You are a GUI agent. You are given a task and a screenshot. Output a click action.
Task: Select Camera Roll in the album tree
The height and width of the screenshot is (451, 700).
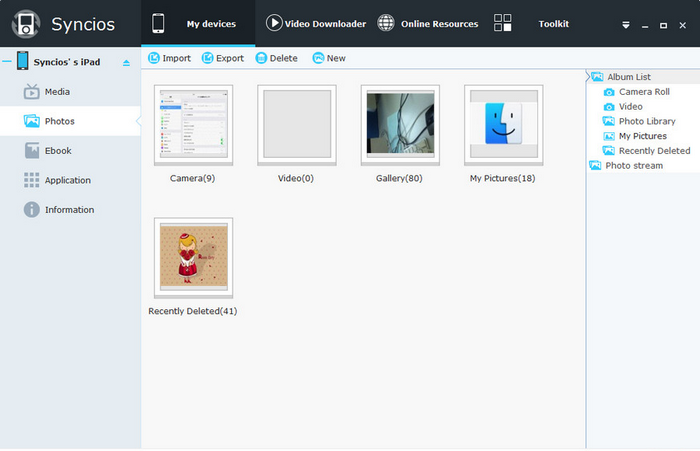point(644,92)
